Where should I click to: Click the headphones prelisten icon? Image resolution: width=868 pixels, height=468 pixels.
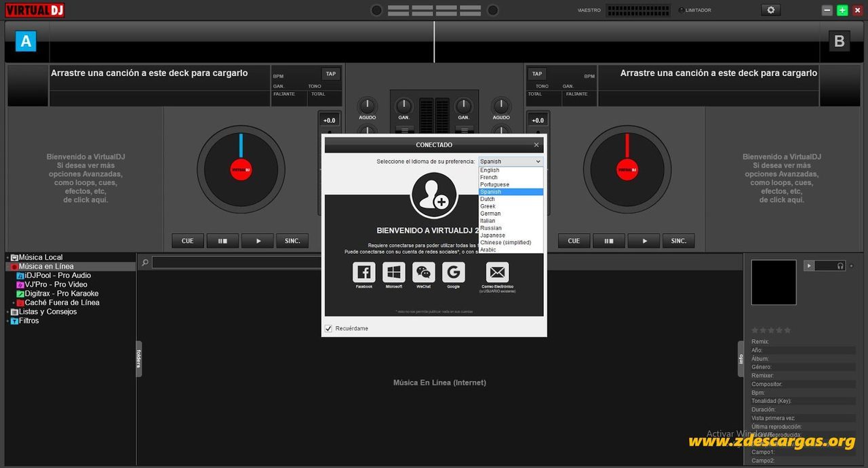(840, 266)
